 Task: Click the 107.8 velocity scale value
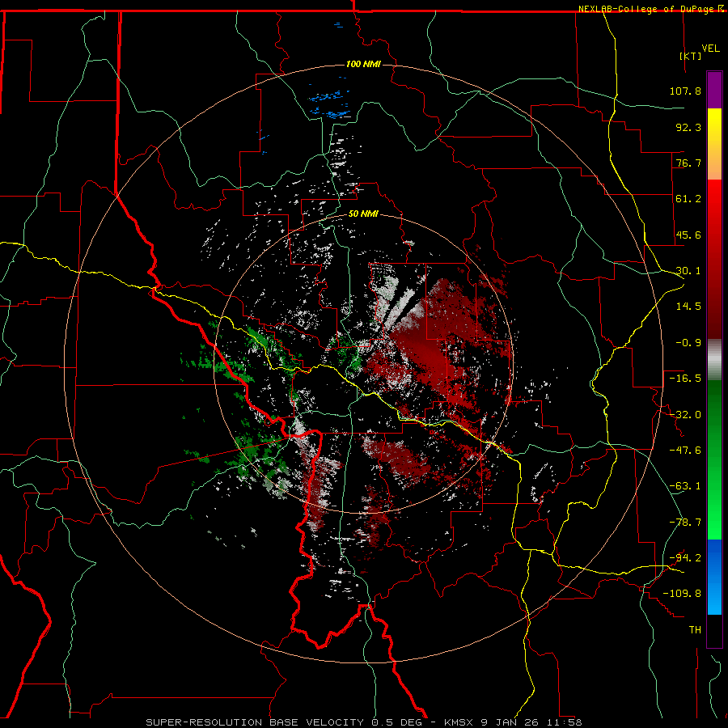pos(685,91)
